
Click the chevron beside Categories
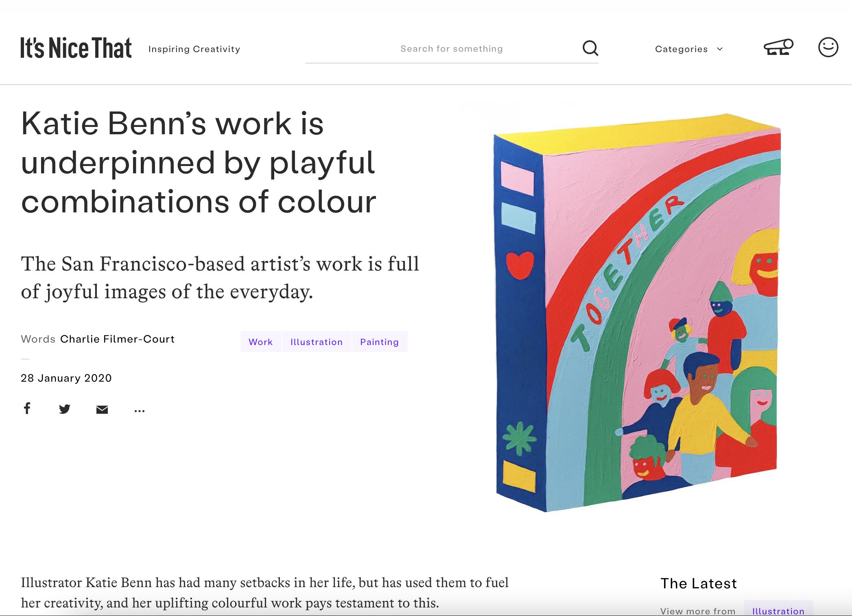tap(720, 49)
